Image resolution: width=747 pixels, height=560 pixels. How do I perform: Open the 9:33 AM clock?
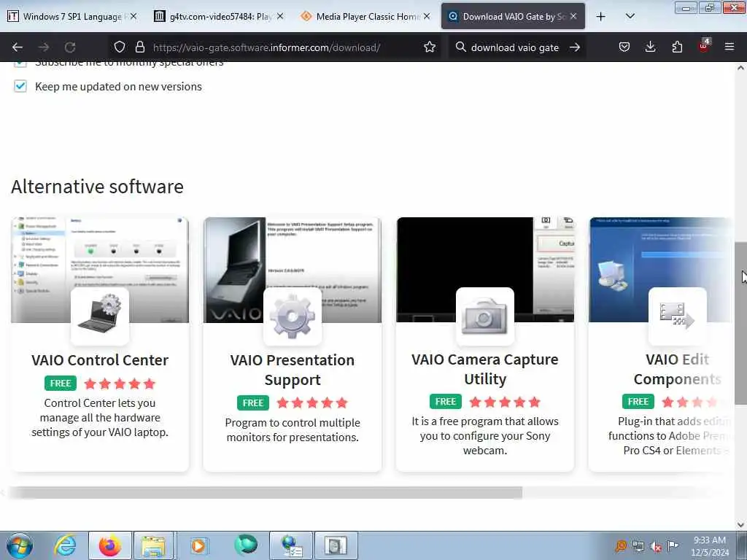(x=709, y=545)
